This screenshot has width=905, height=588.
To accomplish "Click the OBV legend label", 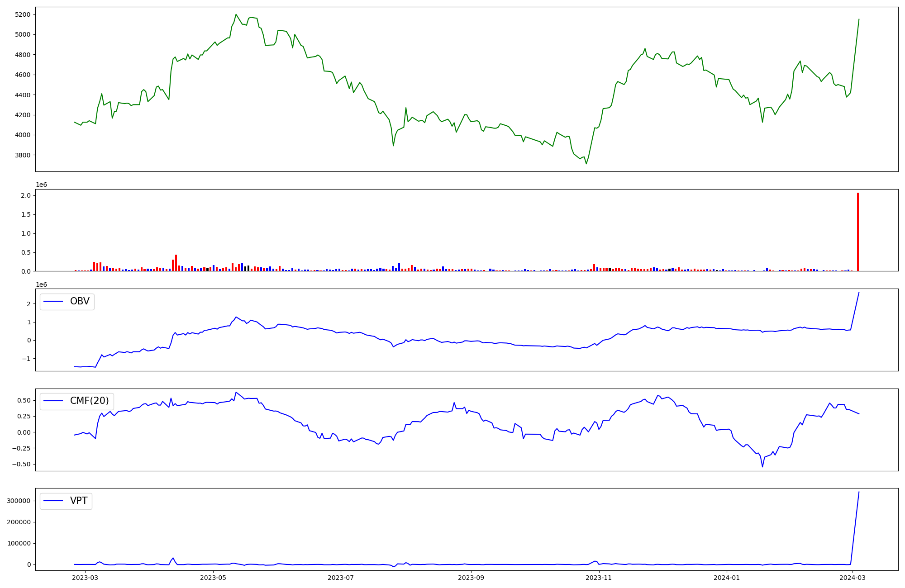I will 80,301.
